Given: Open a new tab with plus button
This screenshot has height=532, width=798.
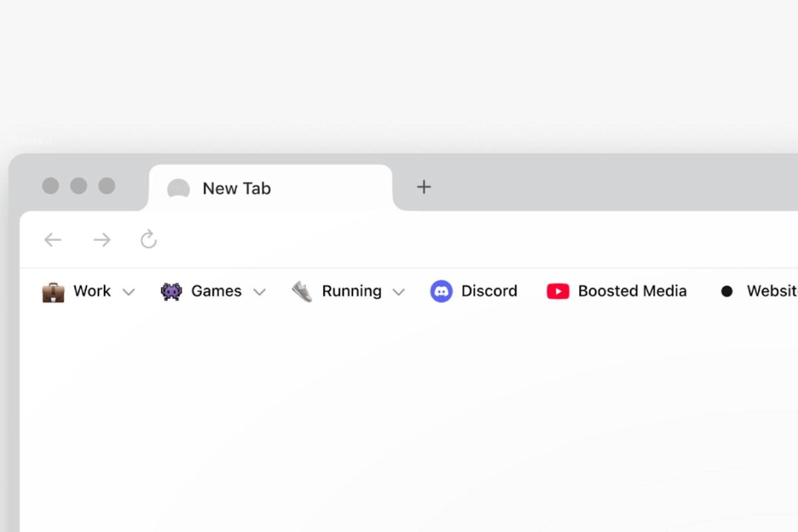Looking at the screenshot, I should click(x=424, y=187).
